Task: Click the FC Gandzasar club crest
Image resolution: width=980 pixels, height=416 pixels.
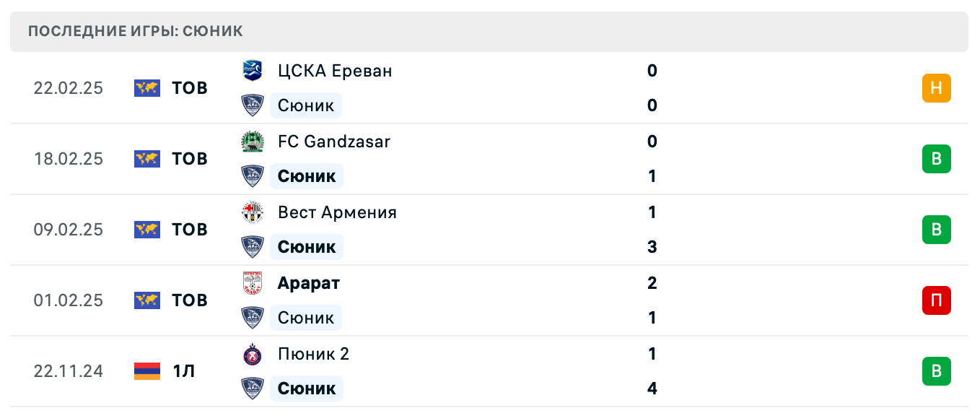Action: (252, 142)
